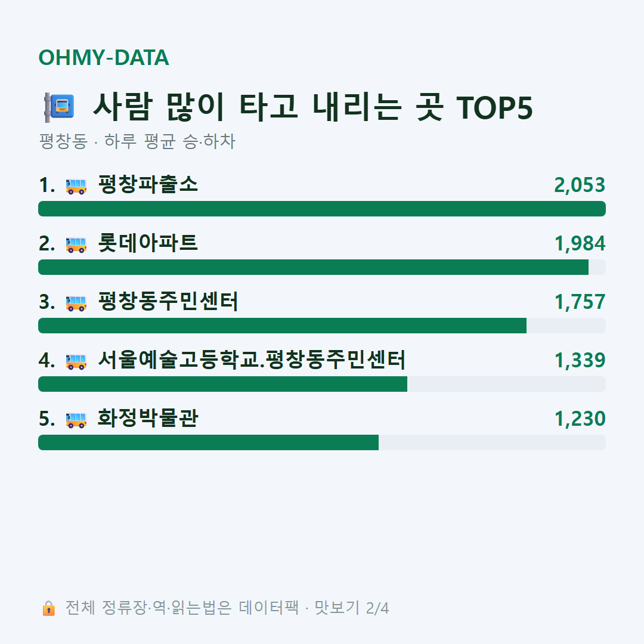
Task: Select the 화정박물관 stop name
Action: pos(148,417)
